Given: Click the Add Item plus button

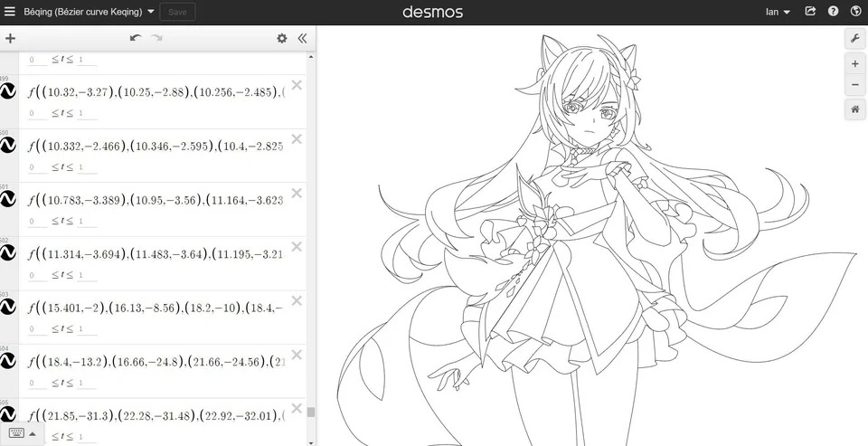Looking at the screenshot, I should coord(10,38).
